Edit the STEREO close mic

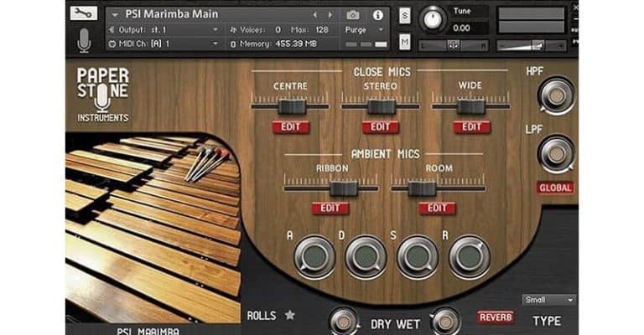click(381, 127)
